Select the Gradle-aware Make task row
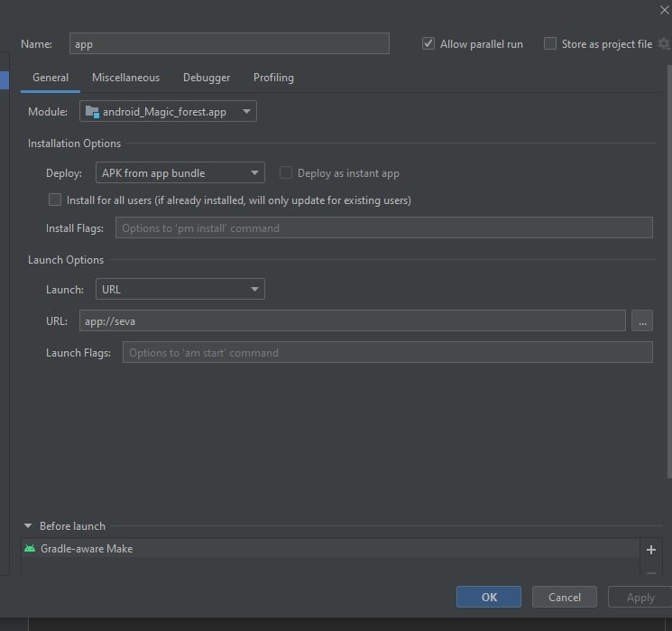 coord(330,549)
